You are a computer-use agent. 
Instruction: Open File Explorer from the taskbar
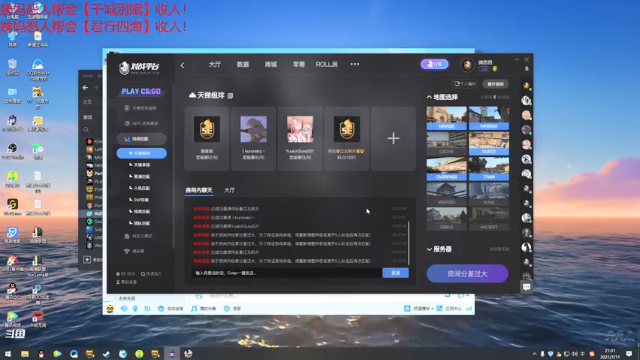click(24, 353)
